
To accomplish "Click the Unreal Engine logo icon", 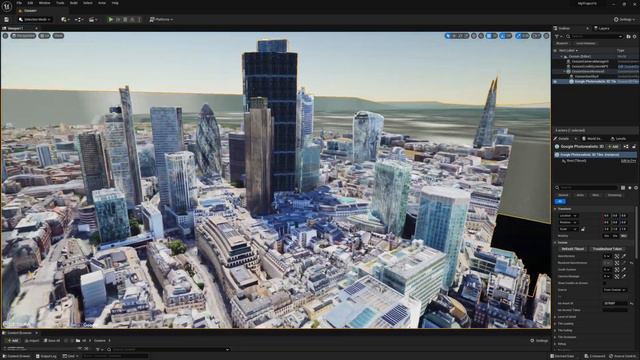I will click(x=7, y=7).
